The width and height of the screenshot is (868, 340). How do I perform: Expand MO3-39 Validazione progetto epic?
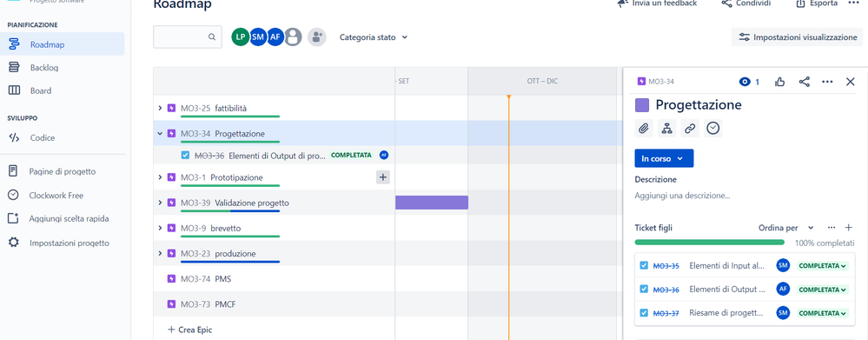pyautogui.click(x=160, y=203)
